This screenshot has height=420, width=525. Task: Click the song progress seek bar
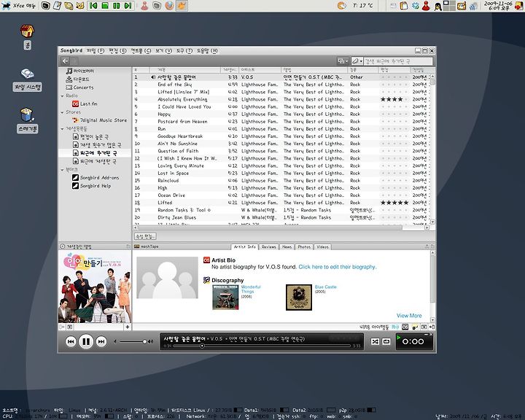pyautogui.click(x=261, y=346)
